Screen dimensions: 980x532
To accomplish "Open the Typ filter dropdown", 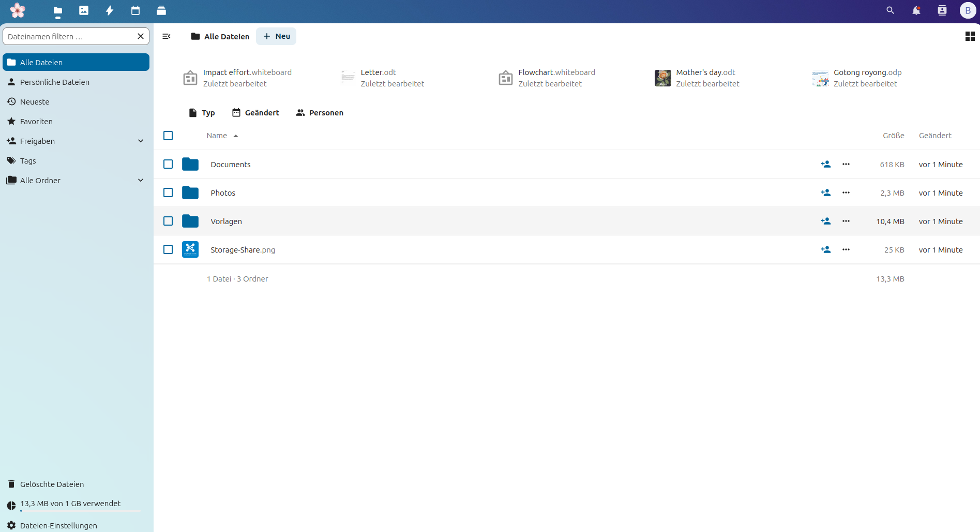I will pyautogui.click(x=202, y=113).
